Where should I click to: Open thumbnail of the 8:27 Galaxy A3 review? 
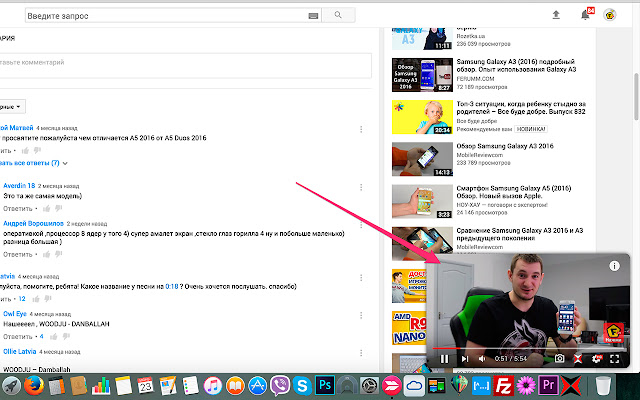422,75
